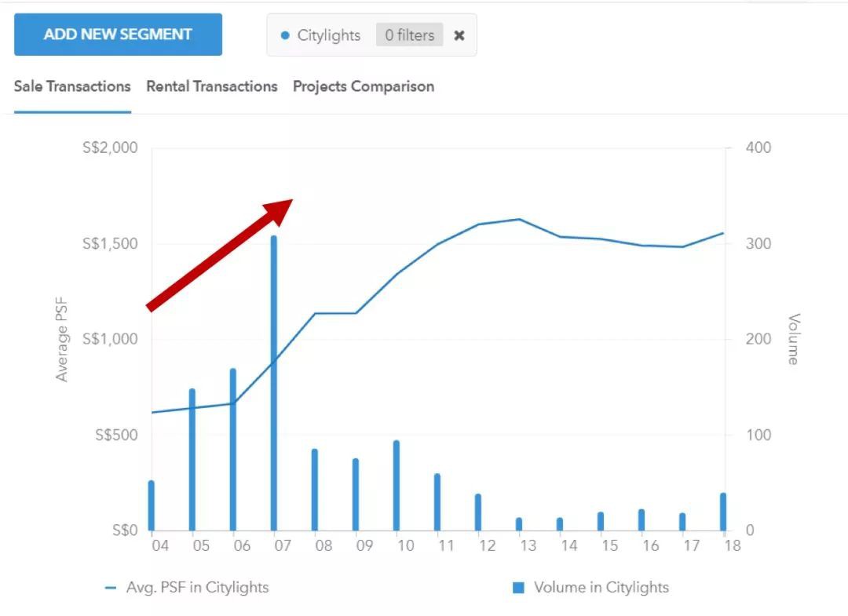Click the blue dot beside Citylights
Image resolution: width=848 pixels, height=616 pixels.
click(285, 35)
